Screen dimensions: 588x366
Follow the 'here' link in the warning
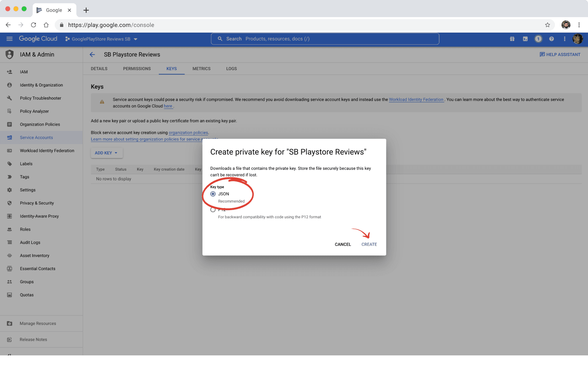(x=168, y=106)
